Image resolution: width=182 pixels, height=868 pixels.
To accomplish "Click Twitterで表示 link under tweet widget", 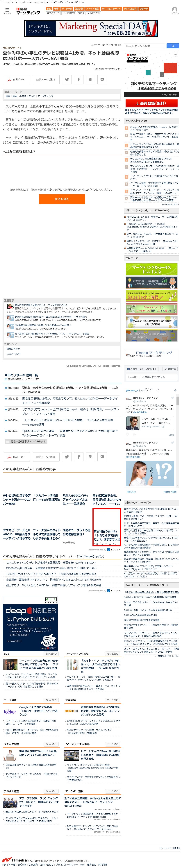I will click(x=169, y=492).
